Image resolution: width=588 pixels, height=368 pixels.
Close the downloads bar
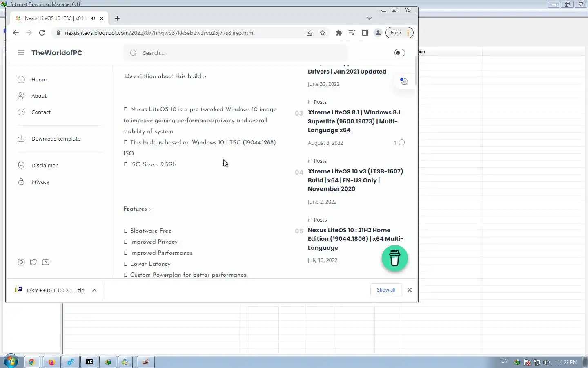click(x=410, y=290)
